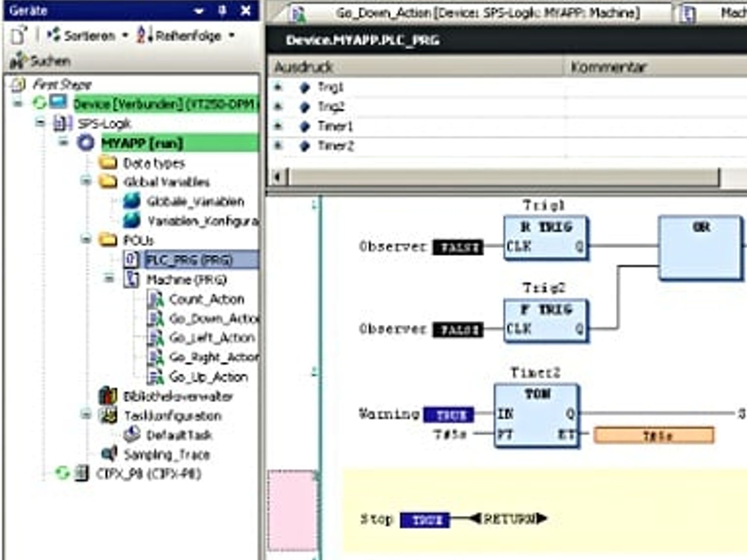The height and width of the screenshot is (560, 747).
Task: Select the Timer1 variable row
Action: click(507, 127)
